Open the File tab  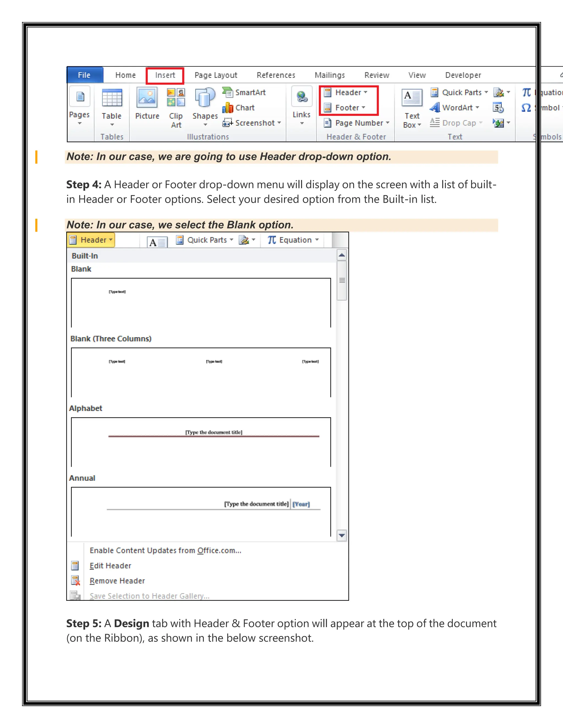click(84, 75)
